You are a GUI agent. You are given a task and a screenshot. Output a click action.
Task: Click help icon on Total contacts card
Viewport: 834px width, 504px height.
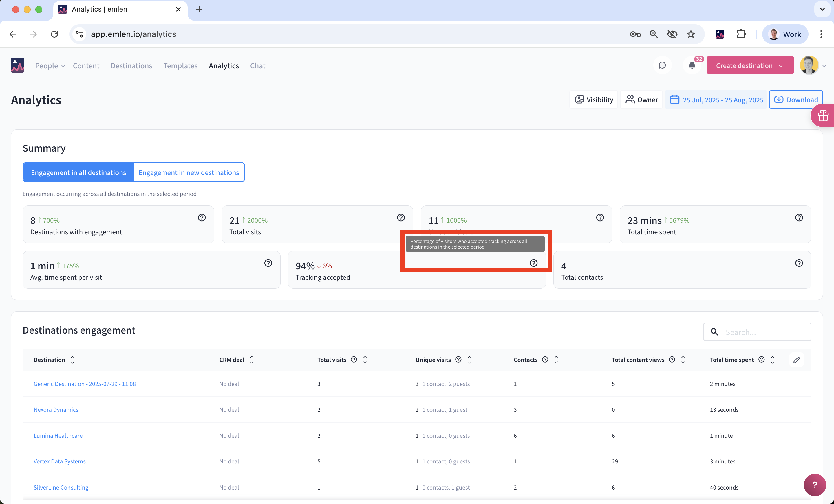click(x=799, y=263)
